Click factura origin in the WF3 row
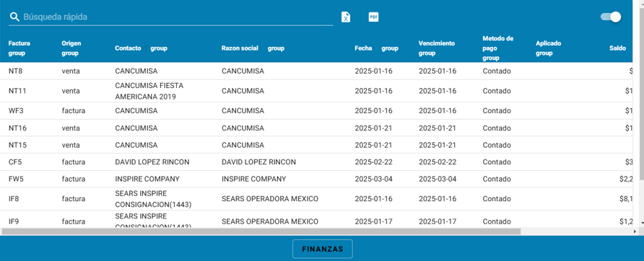This screenshot has height=261, width=644. (74, 111)
